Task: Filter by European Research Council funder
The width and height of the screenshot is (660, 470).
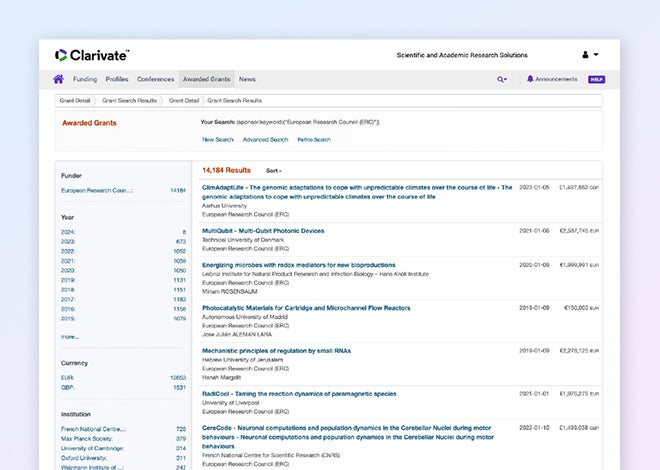Action: pyautogui.click(x=97, y=189)
